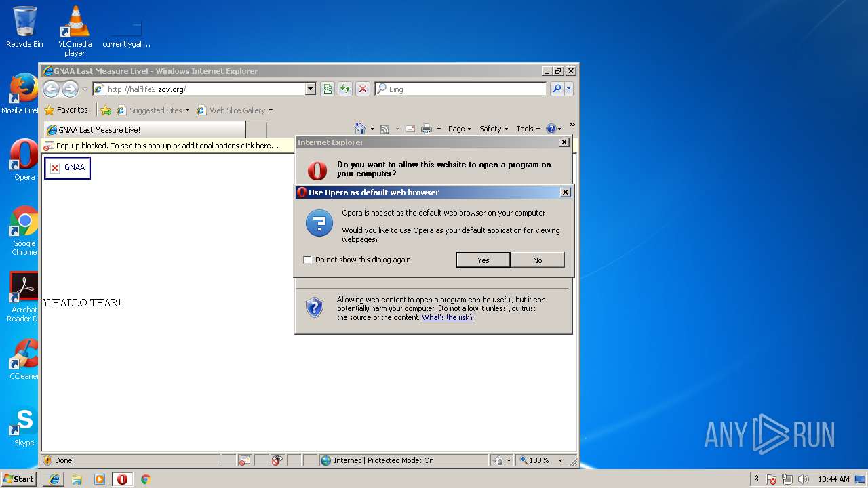Click the magnifier Search button

pyautogui.click(x=557, y=89)
